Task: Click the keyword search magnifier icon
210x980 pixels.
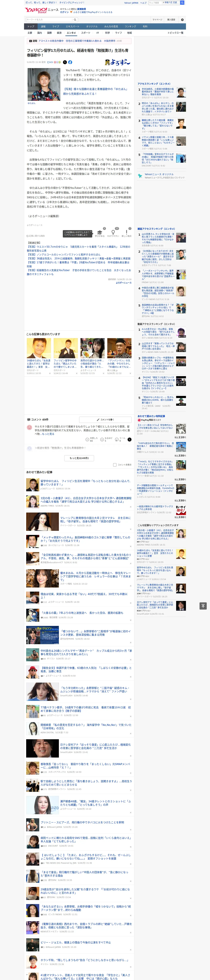Action: point(75,20)
